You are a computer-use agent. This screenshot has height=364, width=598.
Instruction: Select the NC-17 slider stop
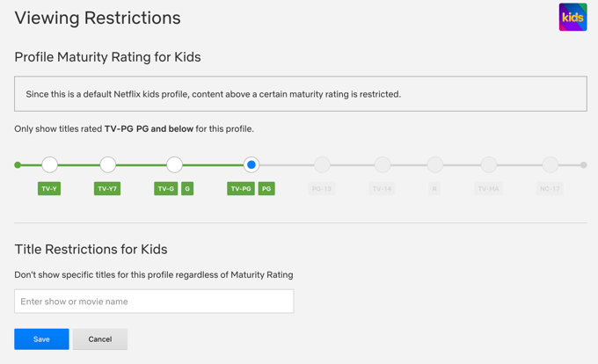[550, 164]
